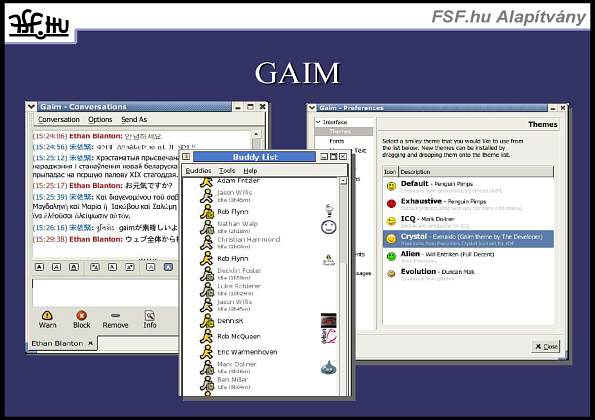Click smiley-face buddy icon beside Nathan Walp
This screenshot has width=595, height=420.
[329, 227]
